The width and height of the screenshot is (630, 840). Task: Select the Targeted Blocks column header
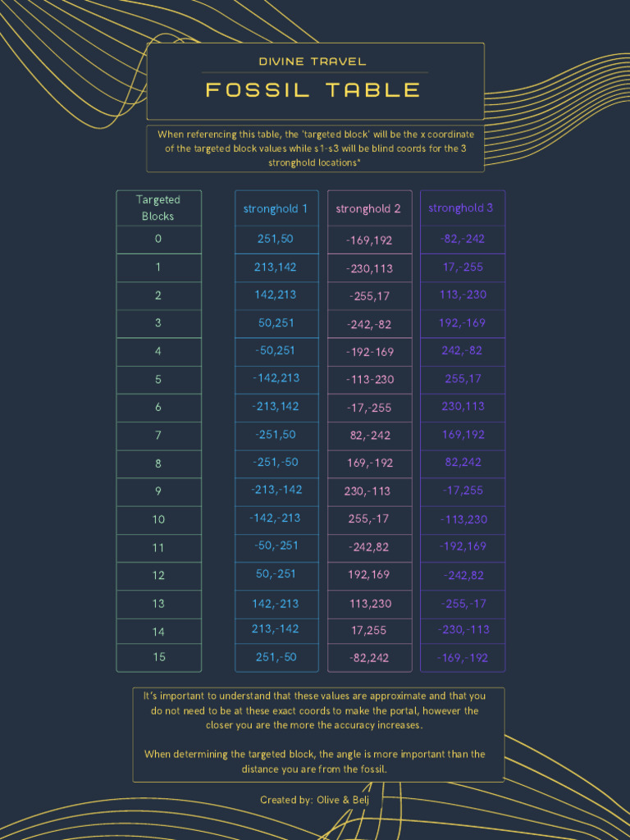click(158, 208)
